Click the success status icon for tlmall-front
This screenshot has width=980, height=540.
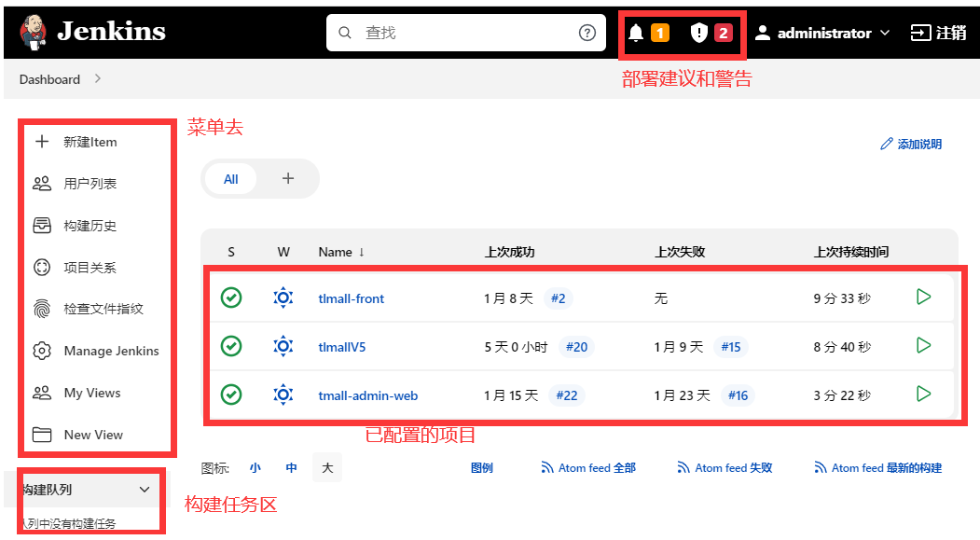coord(231,298)
